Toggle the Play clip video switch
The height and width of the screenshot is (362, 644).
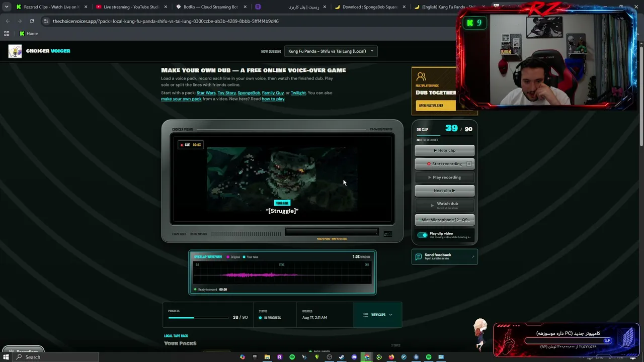point(422,235)
